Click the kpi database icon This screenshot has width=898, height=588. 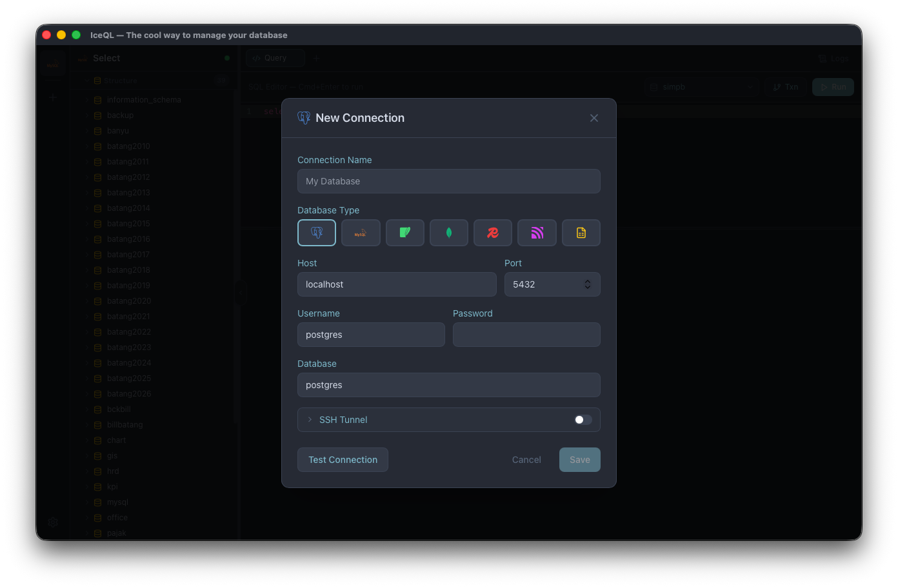(x=98, y=487)
